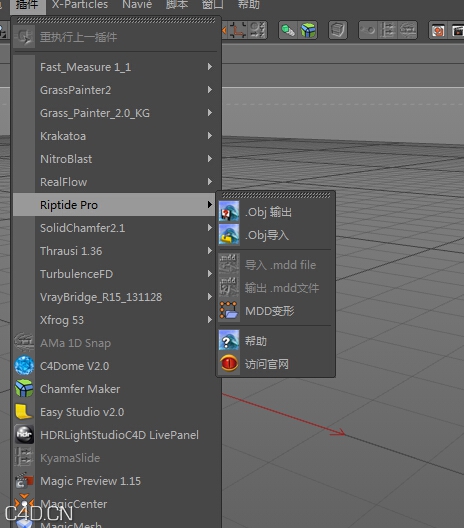464x528 pixels.
Task: Expand the RealFlow submenu arrow
Action: tap(210, 182)
